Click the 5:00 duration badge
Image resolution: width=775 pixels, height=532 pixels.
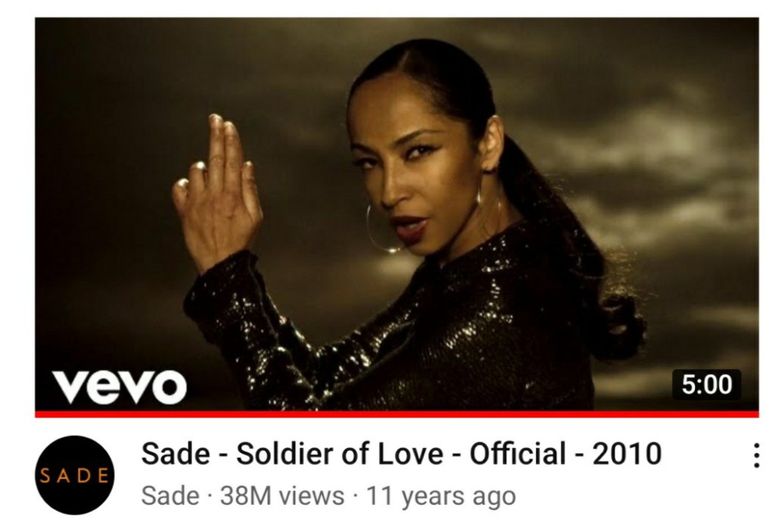coord(706,384)
